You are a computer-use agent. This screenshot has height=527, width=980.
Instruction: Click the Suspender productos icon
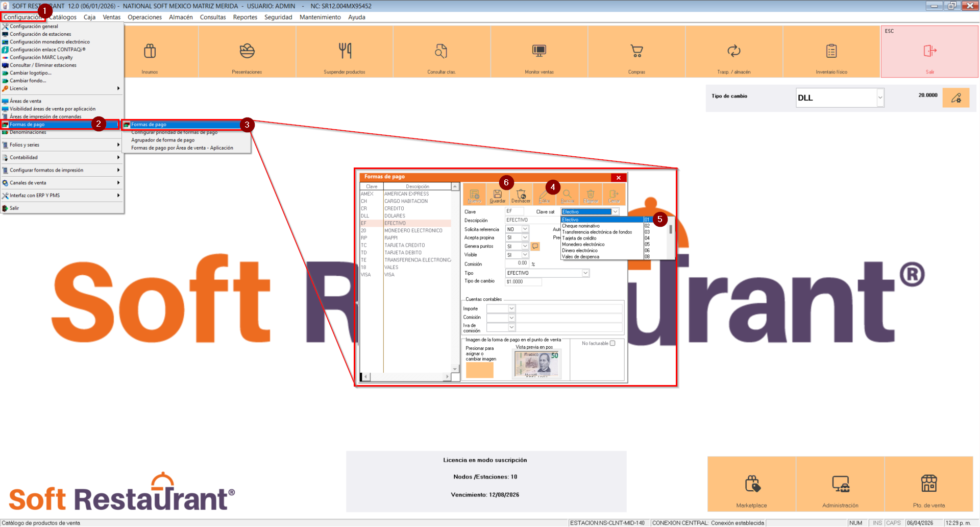click(x=345, y=52)
